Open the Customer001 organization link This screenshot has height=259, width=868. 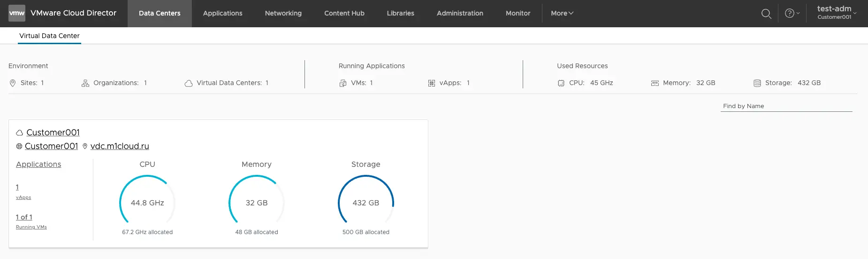(x=52, y=146)
